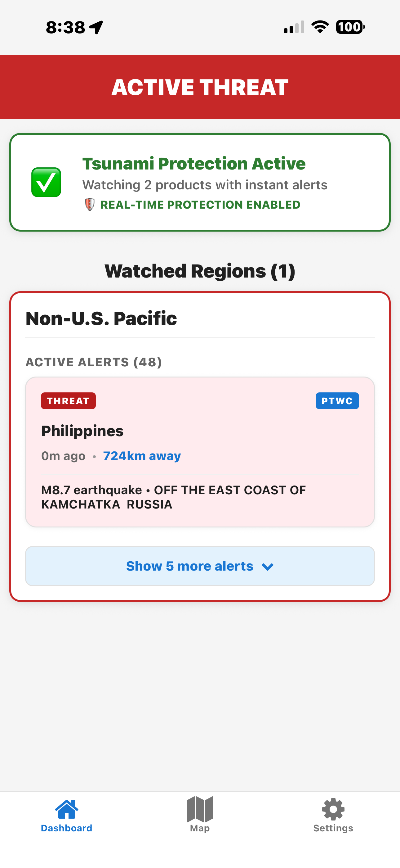Screen dimensions: 400x868
Task: Expand Show 5 more alerts
Action: coord(200,566)
